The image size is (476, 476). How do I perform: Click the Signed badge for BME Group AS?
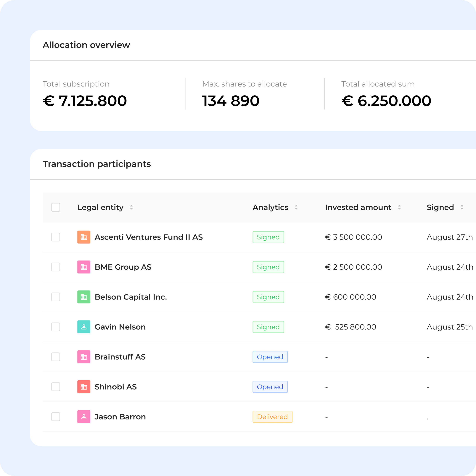(268, 267)
